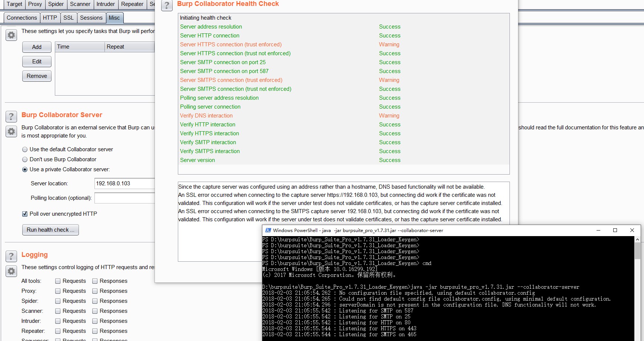Open help icon next to Logging heading
Image resolution: width=644 pixels, height=341 pixels.
coord(11,256)
